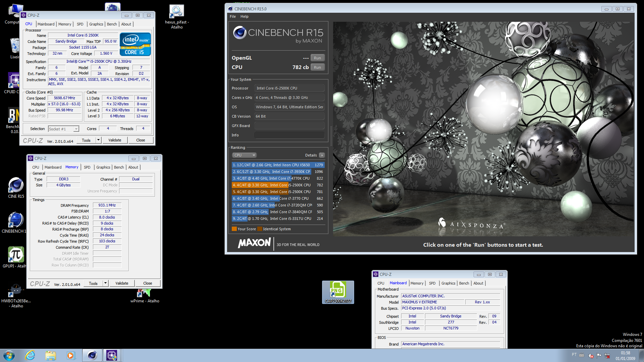Select ranking row i7-4770K score 822
644x362 pixels.
[x=278, y=178]
